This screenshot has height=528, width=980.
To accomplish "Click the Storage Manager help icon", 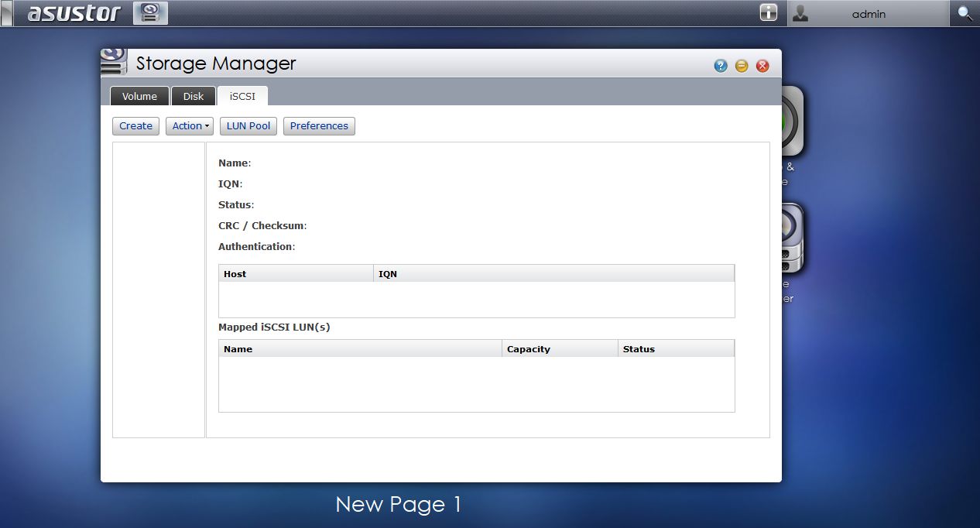I will (x=721, y=66).
